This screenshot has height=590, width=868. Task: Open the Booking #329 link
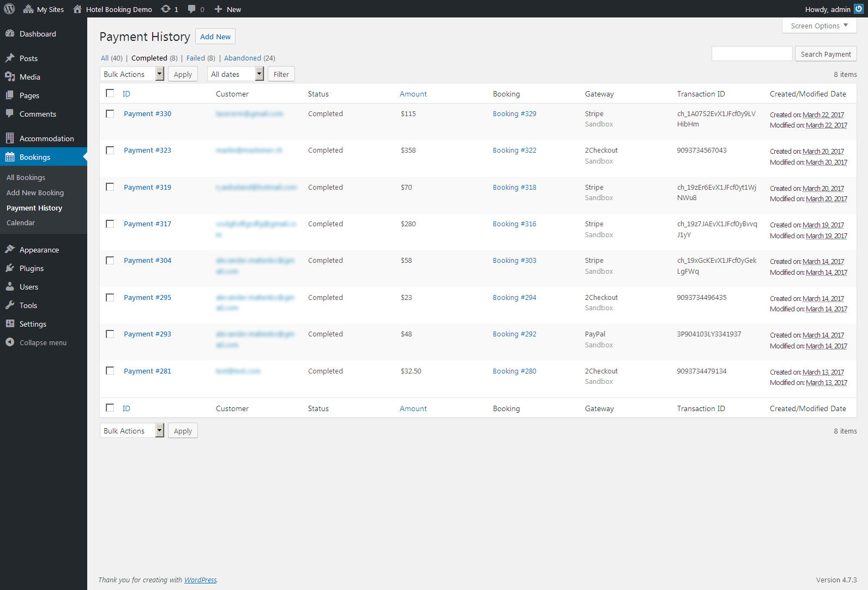click(x=514, y=113)
